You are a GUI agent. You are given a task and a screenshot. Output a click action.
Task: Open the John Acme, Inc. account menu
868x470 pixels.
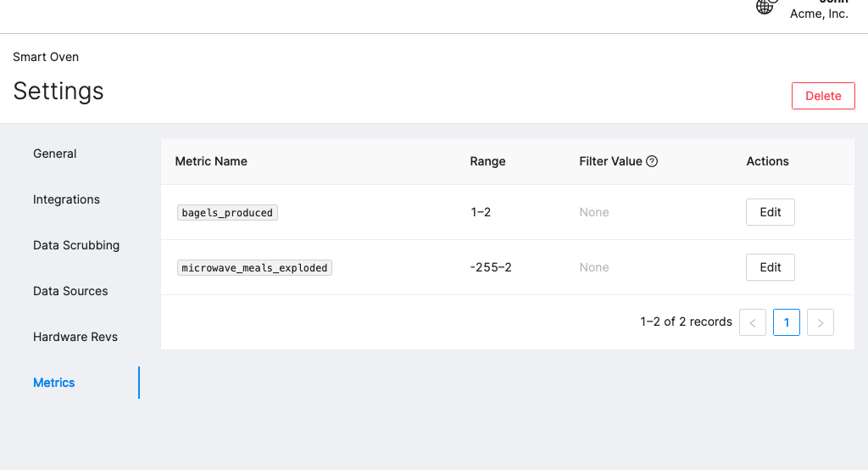pos(818,10)
